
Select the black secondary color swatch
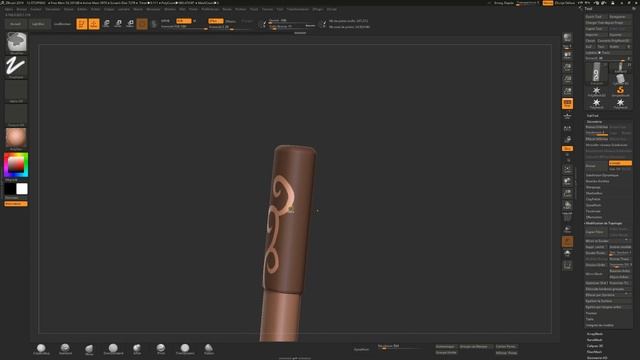[x=10, y=189]
